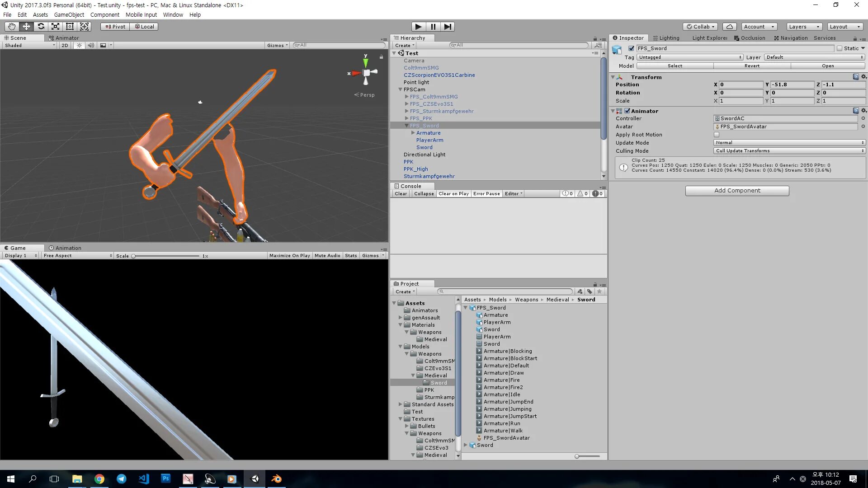Viewport: 868px width, 488px height.
Task: Select the Hand tool in toolbar
Action: (12, 27)
